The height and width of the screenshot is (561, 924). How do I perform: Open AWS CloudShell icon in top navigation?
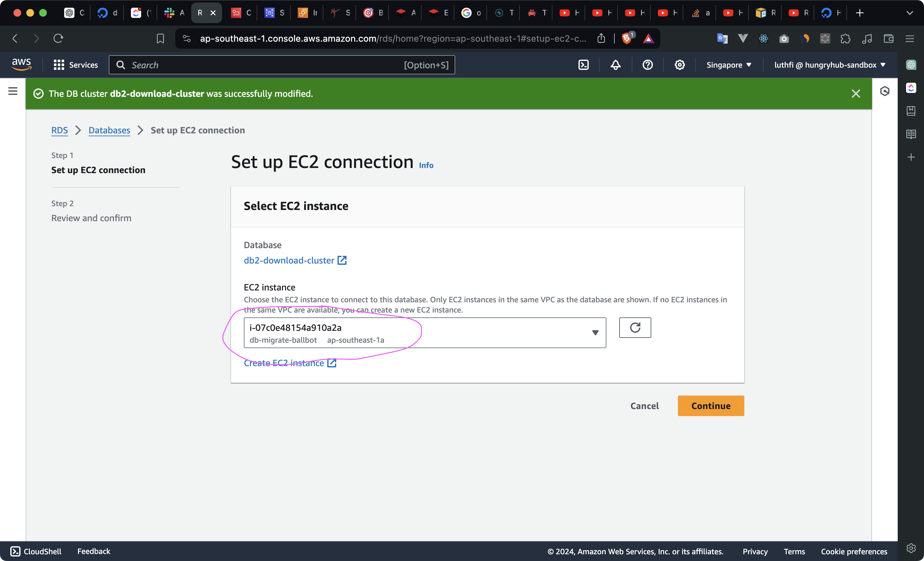(x=583, y=65)
